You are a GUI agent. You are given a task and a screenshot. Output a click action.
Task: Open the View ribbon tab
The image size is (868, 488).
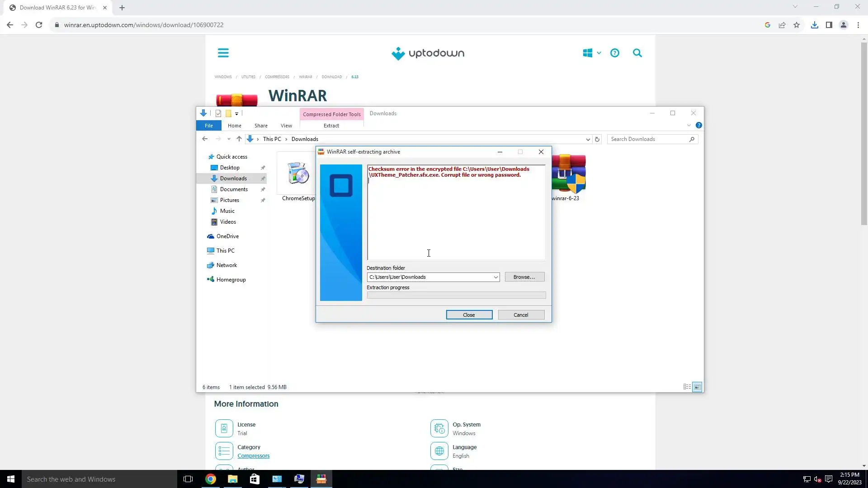pos(286,126)
